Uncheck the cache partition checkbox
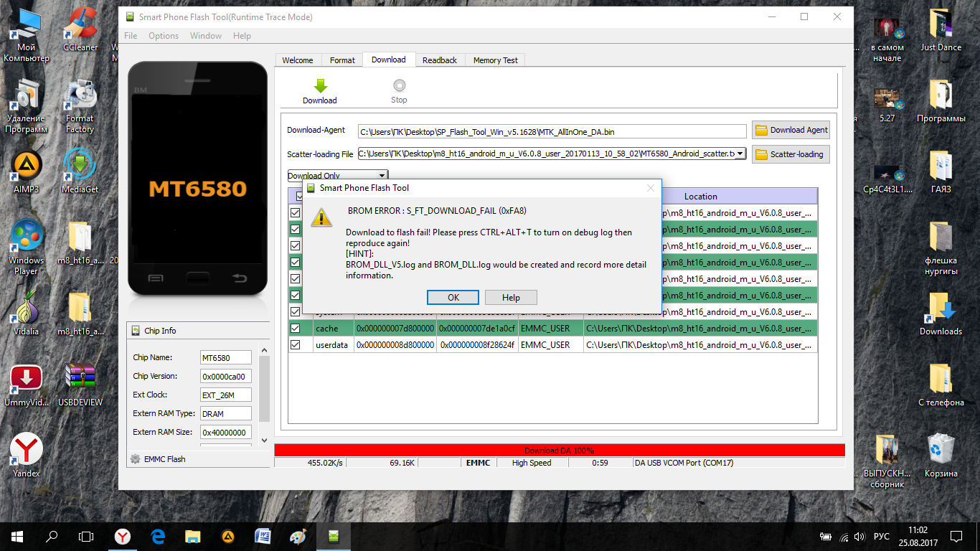980x551 pixels. pyautogui.click(x=295, y=329)
